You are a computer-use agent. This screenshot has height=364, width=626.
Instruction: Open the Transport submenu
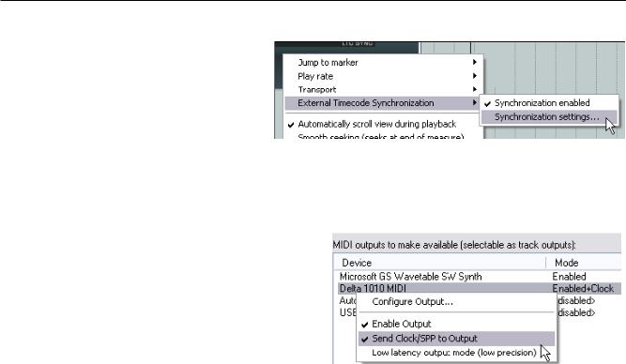pos(383,89)
